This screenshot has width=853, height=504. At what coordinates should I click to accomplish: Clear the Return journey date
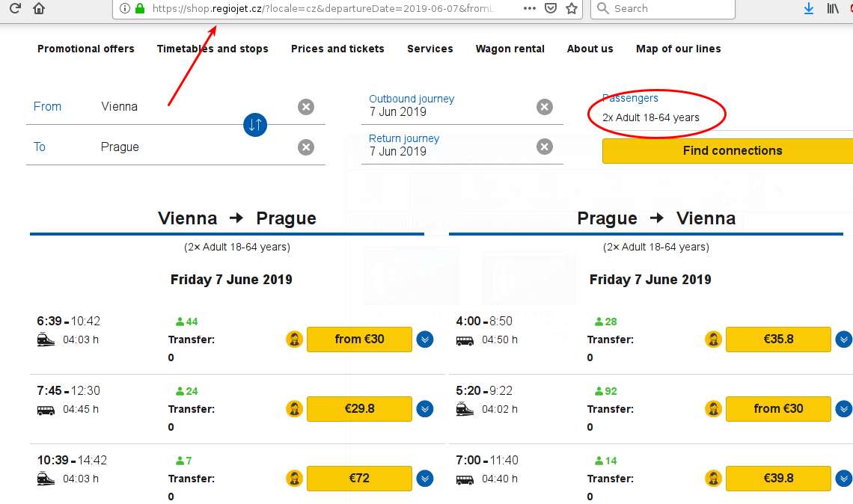tap(545, 147)
